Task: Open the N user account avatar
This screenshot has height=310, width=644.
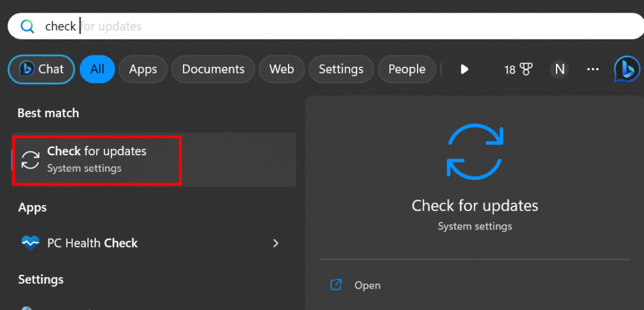Action: pos(560,69)
